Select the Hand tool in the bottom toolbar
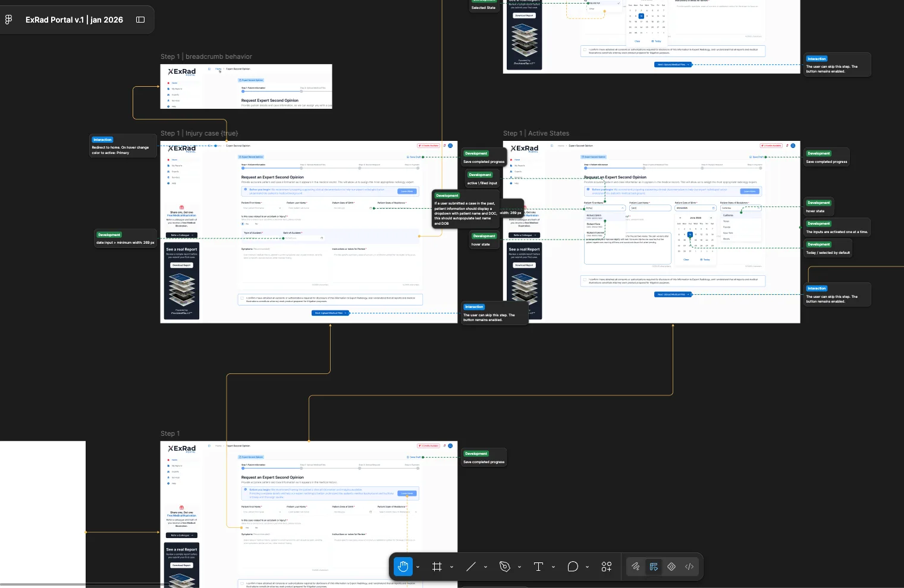 point(403,567)
